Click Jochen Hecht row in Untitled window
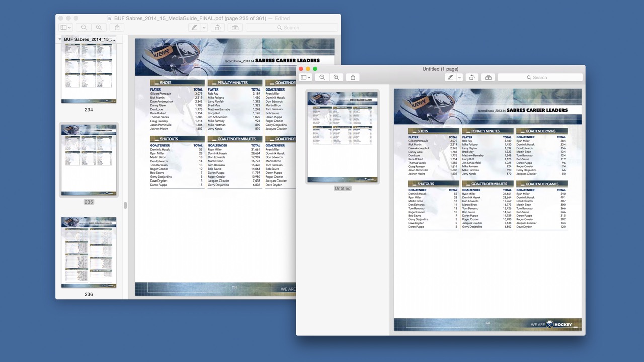The width and height of the screenshot is (644, 362). (433, 174)
